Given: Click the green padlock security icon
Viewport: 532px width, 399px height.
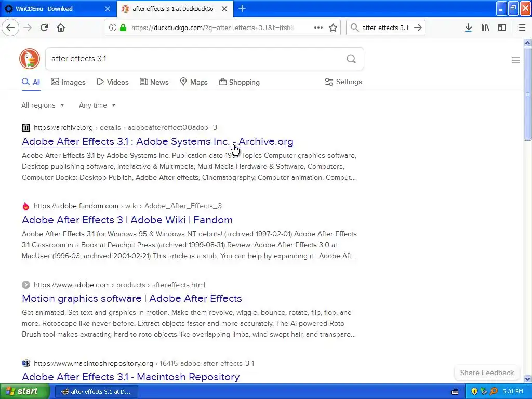Looking at the screenshot, I should point(123,28).
